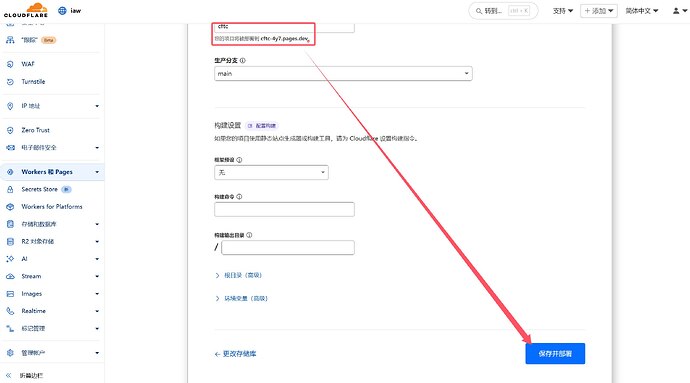This screenshot has height=383, width=690.
Task: Open Secrets Store in the sidebar
Action: (39, 189)
